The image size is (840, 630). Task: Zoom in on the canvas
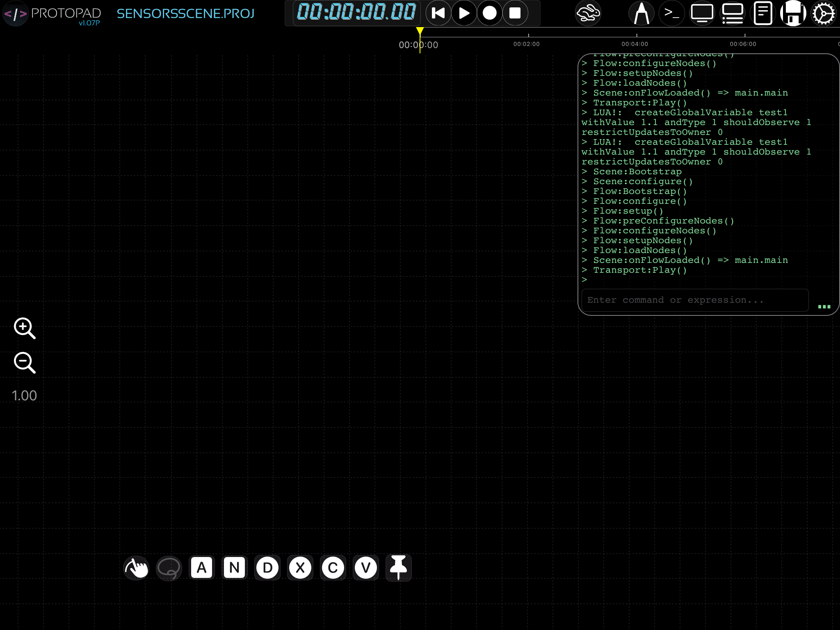click(25, 328)
